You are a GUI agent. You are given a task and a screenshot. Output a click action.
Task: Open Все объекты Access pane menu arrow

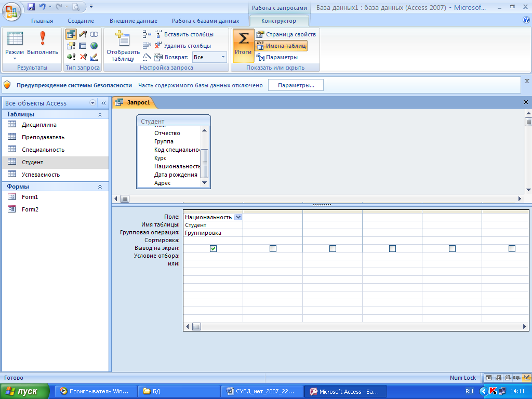coord(92,103)
